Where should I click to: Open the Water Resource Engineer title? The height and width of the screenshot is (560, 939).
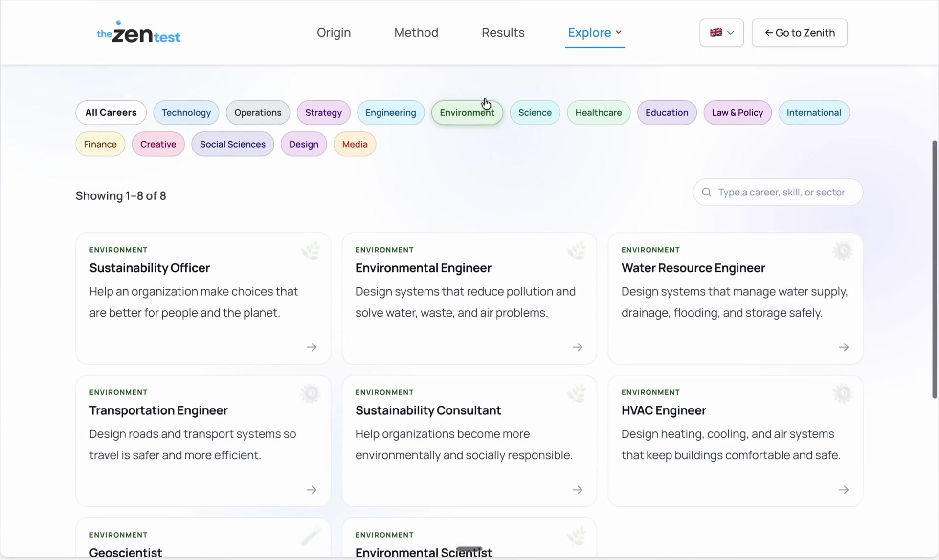click(x=693, y=268)
